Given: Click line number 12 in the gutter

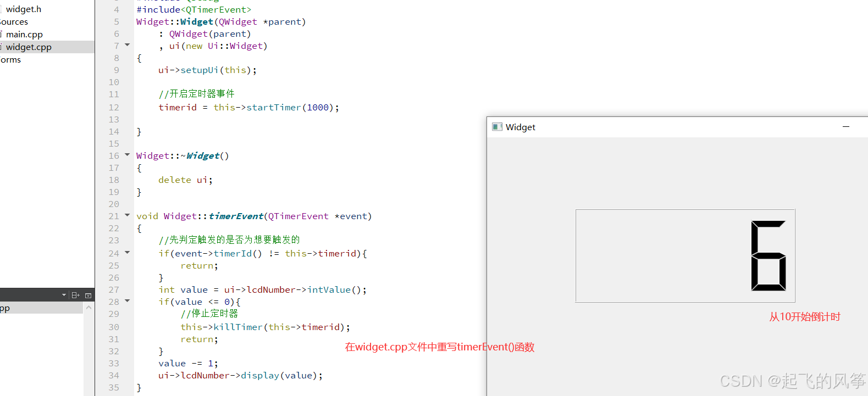Looking at the screenshot, I should (114, 107).
